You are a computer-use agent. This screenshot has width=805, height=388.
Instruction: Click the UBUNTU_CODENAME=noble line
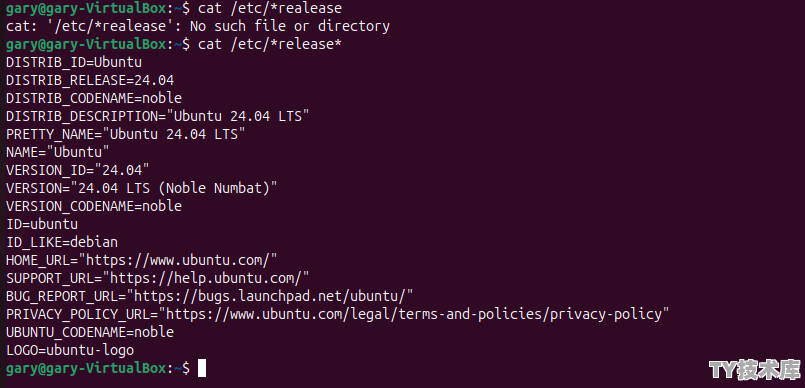click(x=90, y=332)
